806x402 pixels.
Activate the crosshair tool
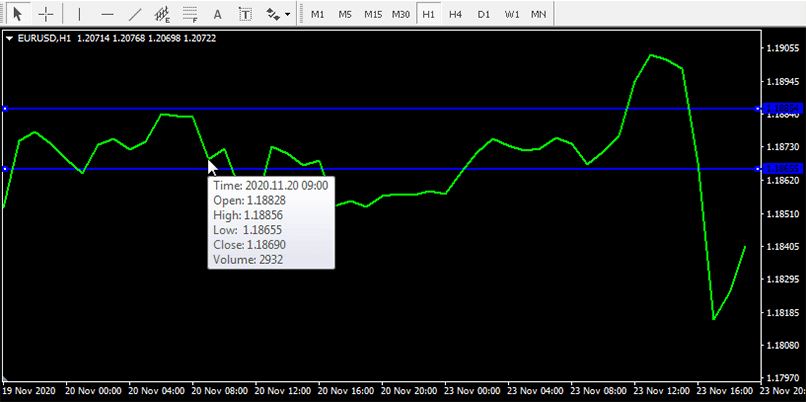pos(46,14)
